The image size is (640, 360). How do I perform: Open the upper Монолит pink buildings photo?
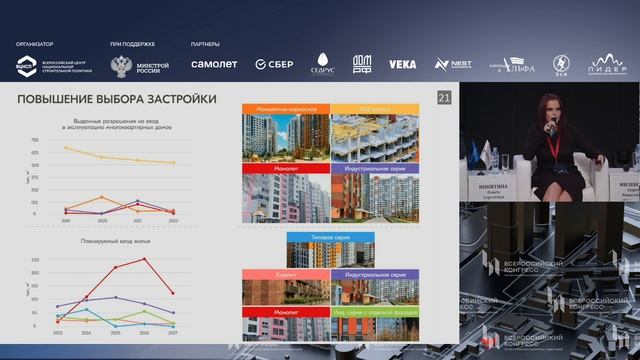(x=286, y=198)
